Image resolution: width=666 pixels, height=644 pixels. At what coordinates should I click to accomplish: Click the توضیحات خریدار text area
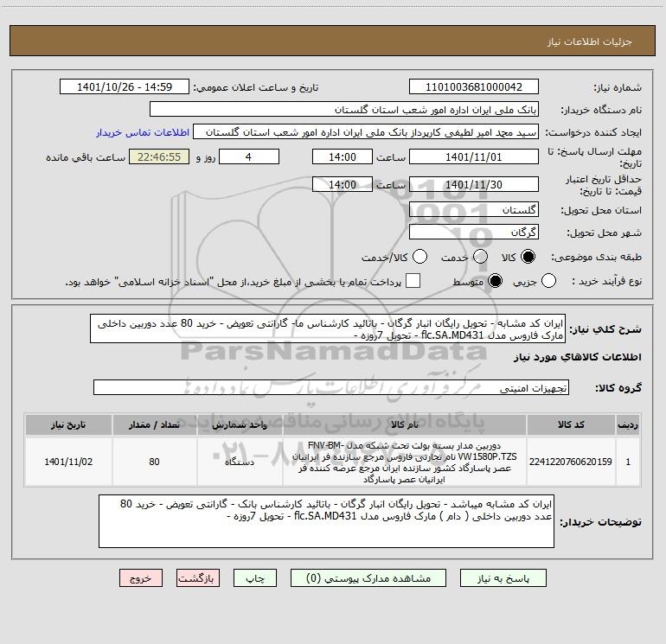326,521
